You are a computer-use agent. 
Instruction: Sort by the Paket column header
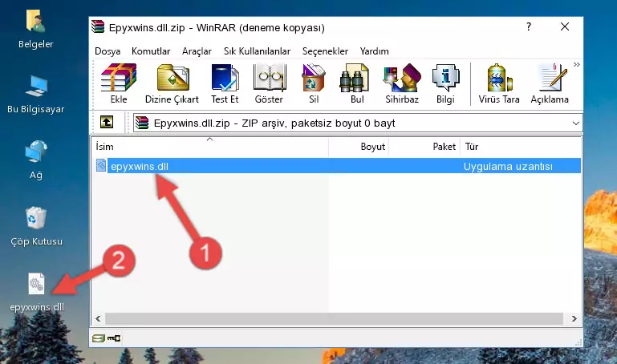(424, 147)
